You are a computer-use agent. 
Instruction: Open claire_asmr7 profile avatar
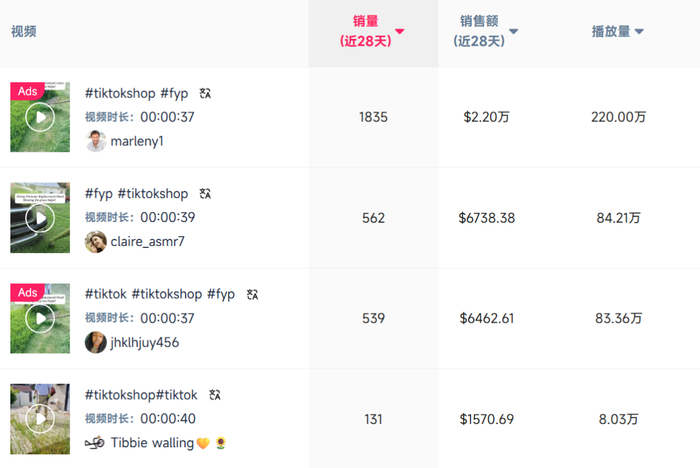pos(96,242)
